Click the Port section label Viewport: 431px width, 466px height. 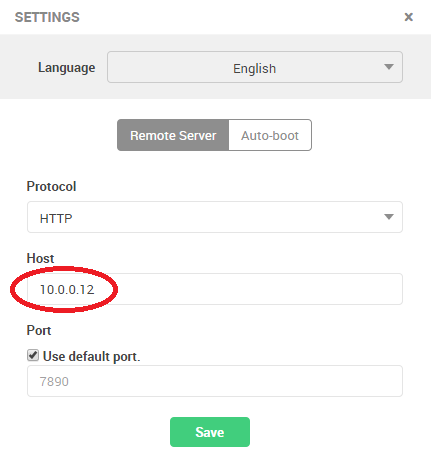(x=39, y=330)
